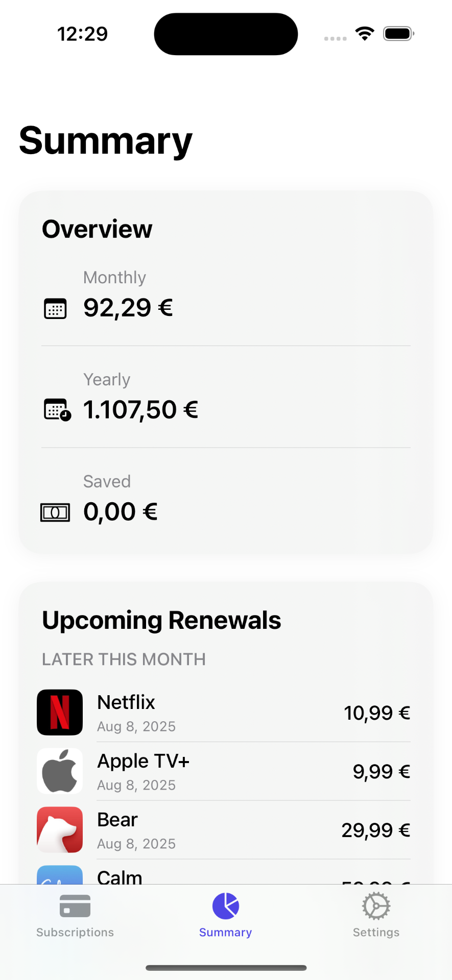The width and height of the screenshot is (452, 980).
Task: Open the Bear renewal entry
Action: 225,830
